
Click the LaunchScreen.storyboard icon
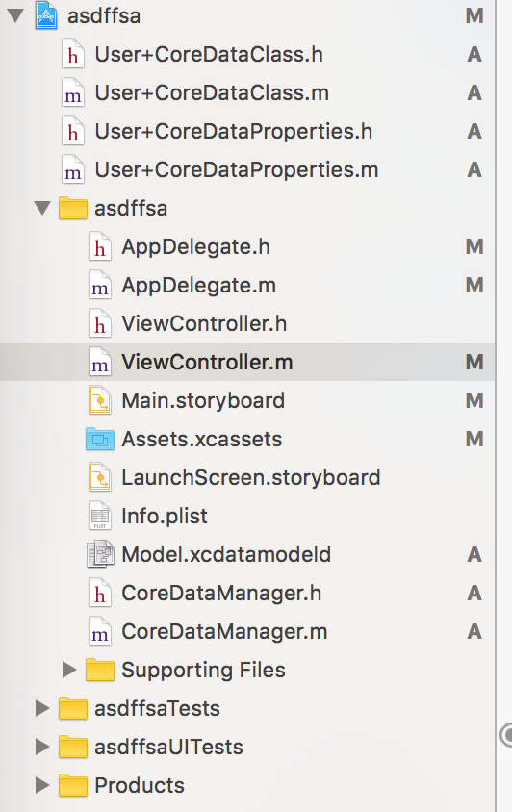pos(100,477)
